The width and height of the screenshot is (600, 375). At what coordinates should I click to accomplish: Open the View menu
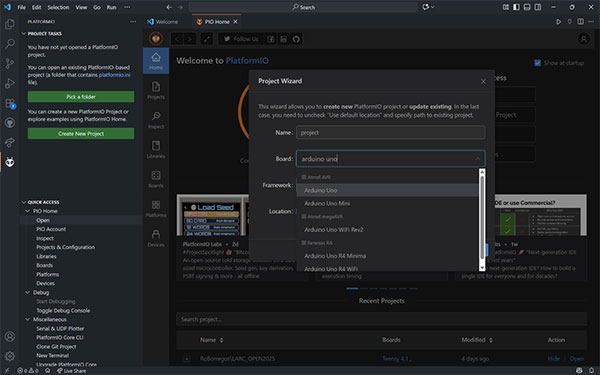[81, 7]
